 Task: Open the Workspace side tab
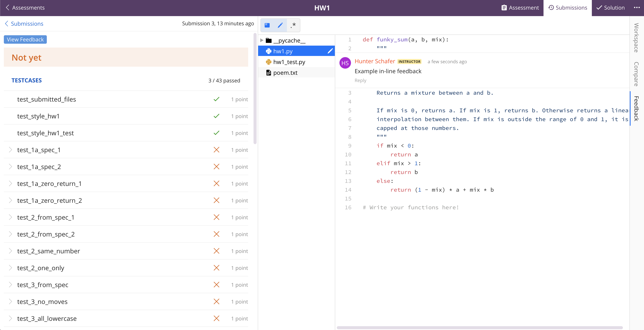coord(637,38)
